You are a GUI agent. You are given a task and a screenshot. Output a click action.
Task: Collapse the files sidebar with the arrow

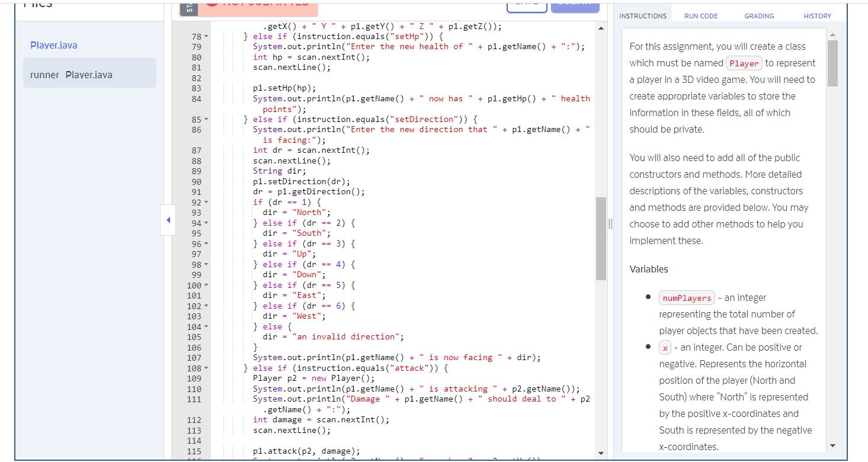pos(168,220)
